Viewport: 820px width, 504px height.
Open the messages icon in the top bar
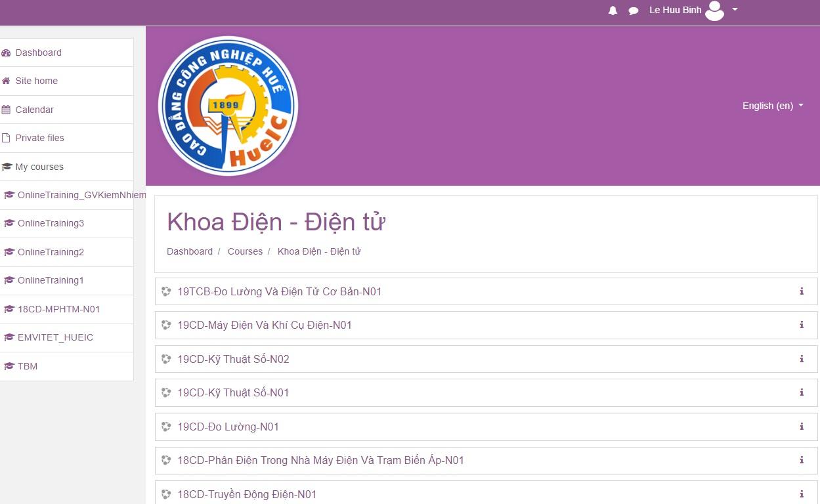tap(633, 10)
